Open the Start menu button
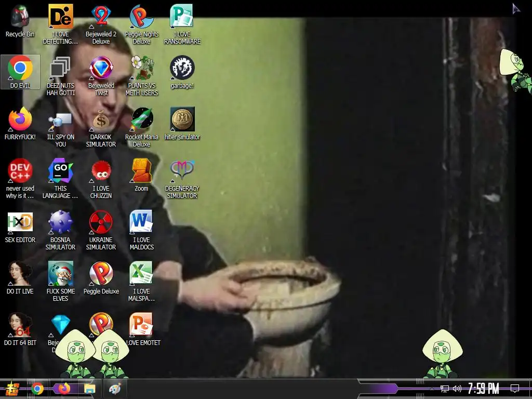The image size is (532, 399). (12, 389)
